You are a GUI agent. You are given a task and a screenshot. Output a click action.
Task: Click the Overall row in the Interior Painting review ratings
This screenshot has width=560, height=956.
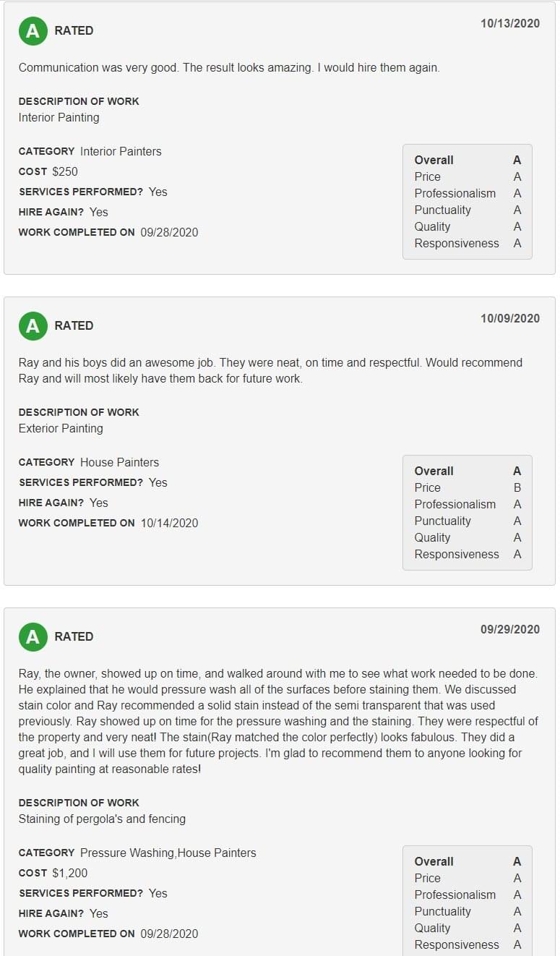pyautogui.click(x=467, y=160)
